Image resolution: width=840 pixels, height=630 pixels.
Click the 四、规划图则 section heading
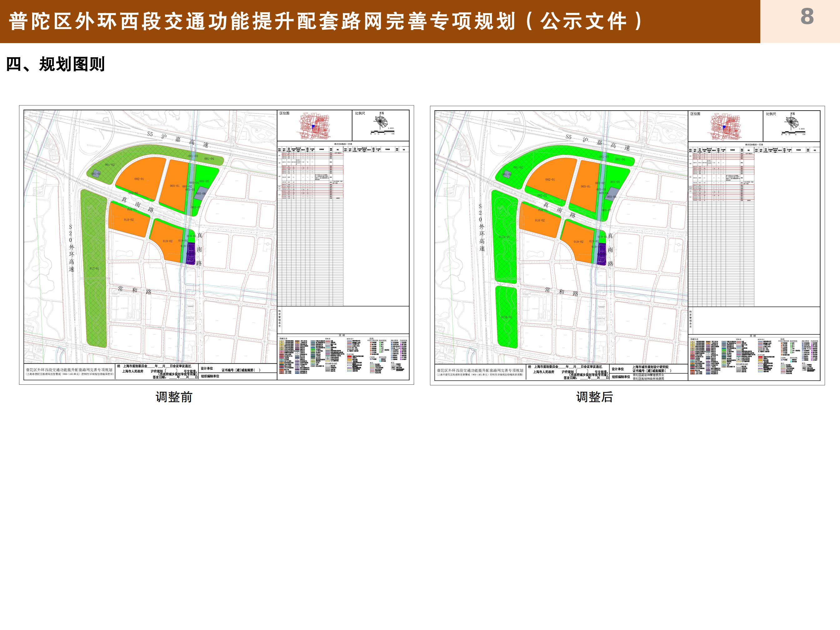coord(55,64)
